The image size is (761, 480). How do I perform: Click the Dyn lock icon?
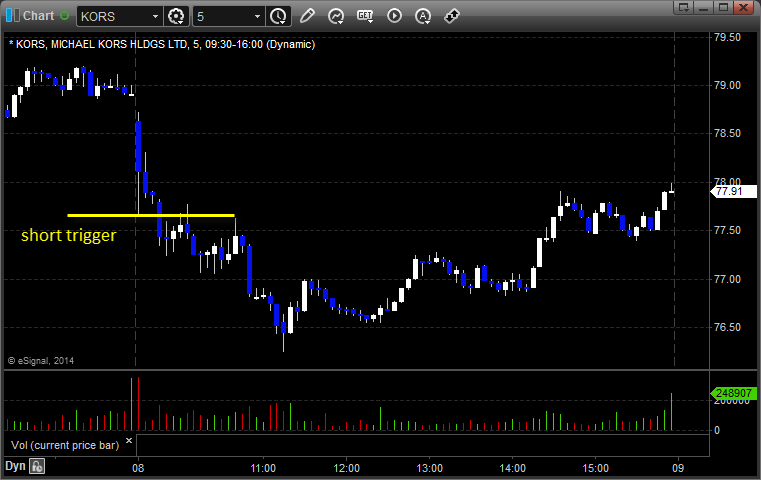pyautogui.click(x=37, y=467)
